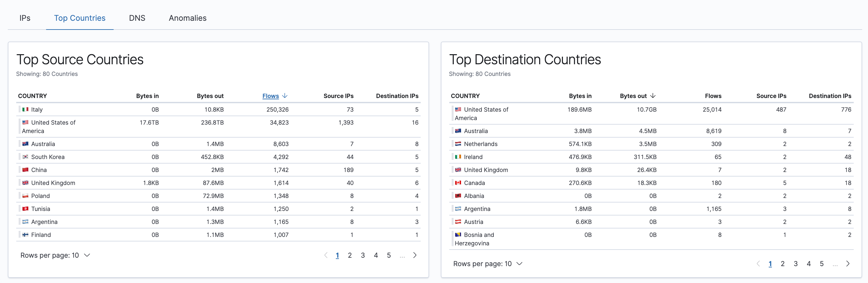
Task: Sort source table by Bytes in column
Action: point(147,96)
